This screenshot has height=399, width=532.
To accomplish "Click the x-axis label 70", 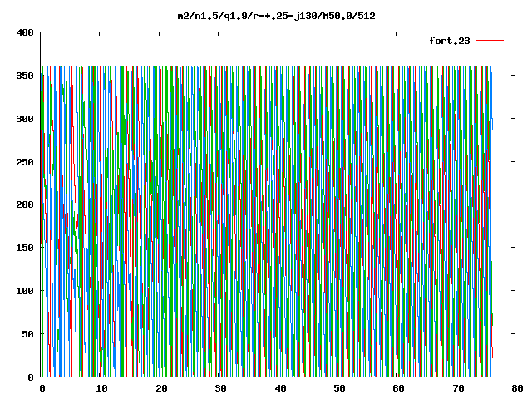I will (x=458, y=388).
